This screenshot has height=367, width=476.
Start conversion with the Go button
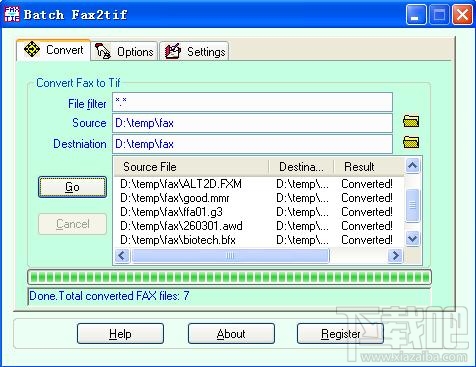point(72,187)
